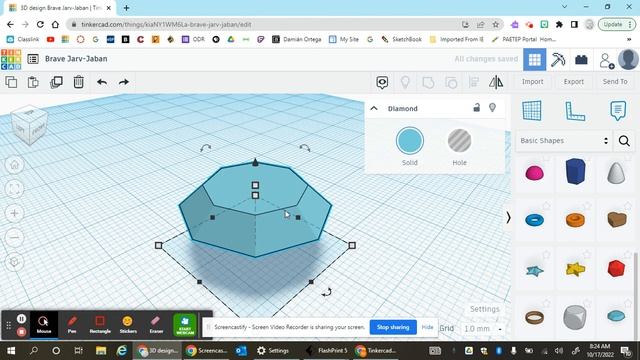The height and width of the screenshot is (360, 640).
Task: Select the pink half sphere shape
Action: point(534,173)
